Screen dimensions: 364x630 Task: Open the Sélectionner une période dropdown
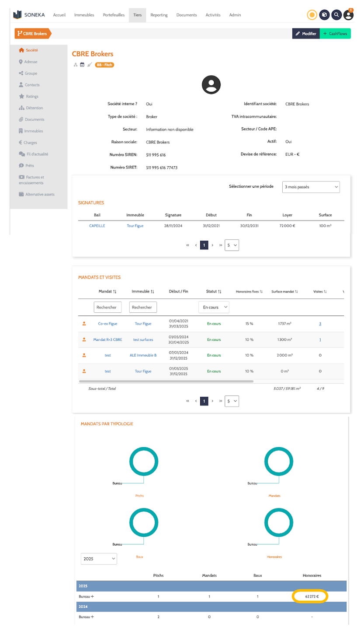tap(311, 186)
